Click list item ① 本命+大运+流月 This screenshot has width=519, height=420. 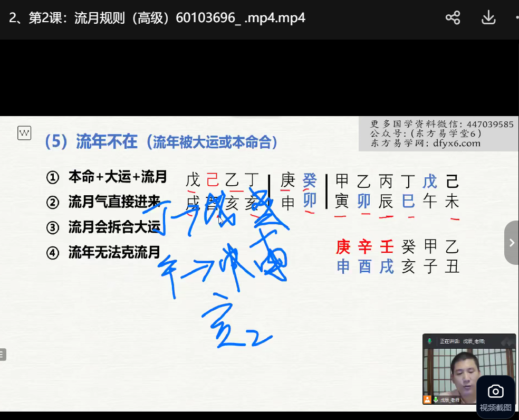tap(107, 177)
